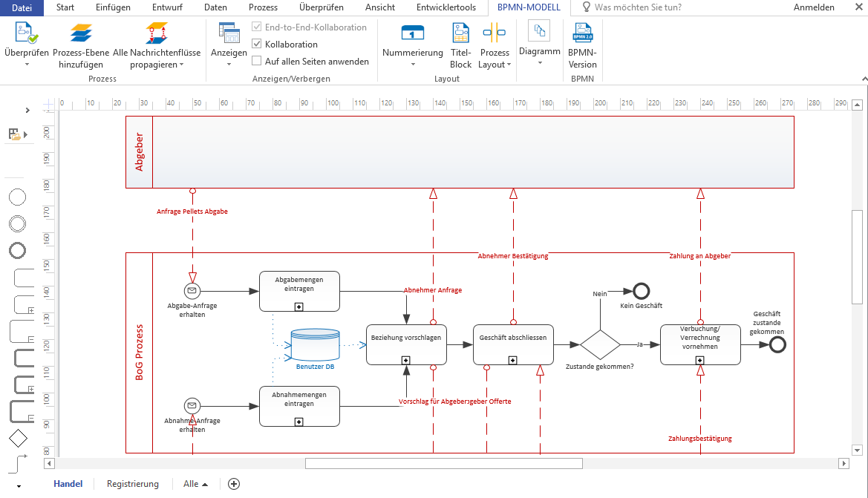868x498 pixels.
Task: Open the Registrierung page tab
Action: [133, 484]
